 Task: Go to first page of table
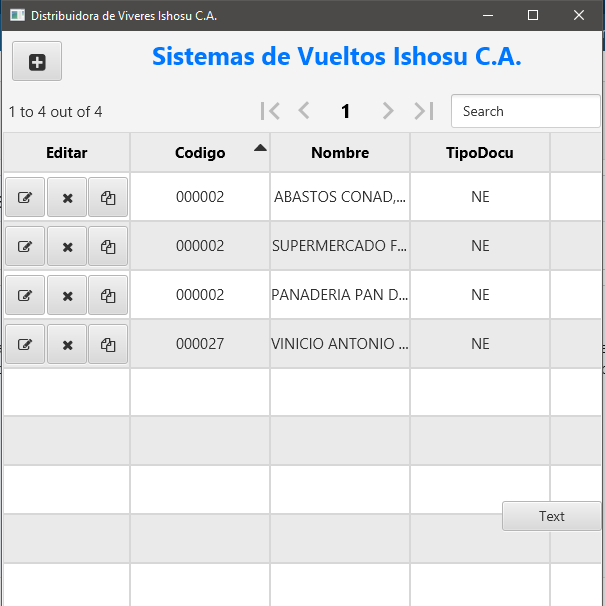click(270, 111)
